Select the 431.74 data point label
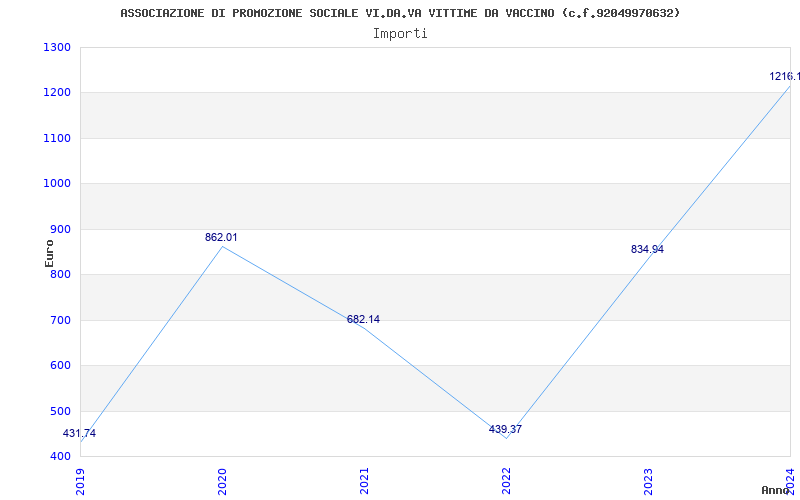The width and height of the screenshot is (800, 500). pyautogui.click(x=79, y=434)
